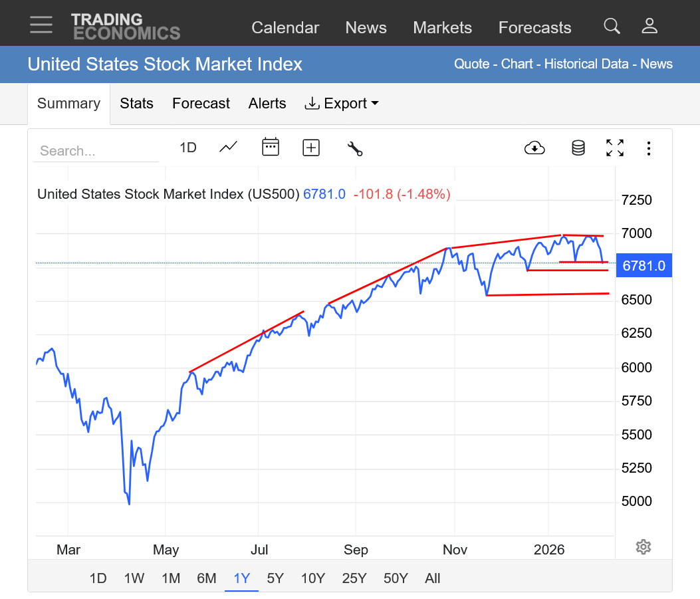This screenshot has width=700, height=599.
Task: Open the hamburger navigation menu
Action: (41, 25)
